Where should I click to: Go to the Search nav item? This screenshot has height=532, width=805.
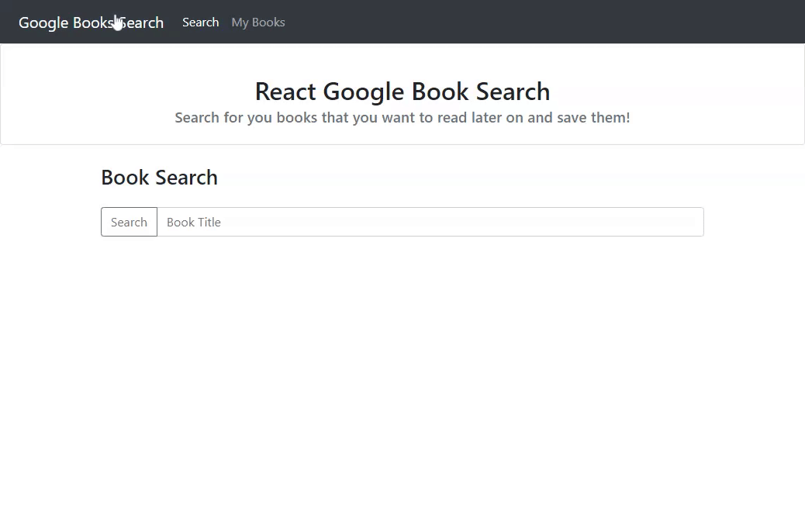[201, 22]
